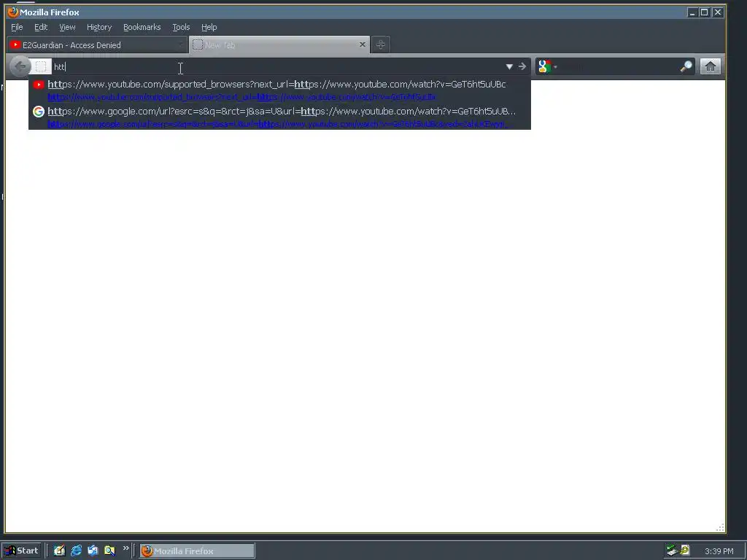Switch to E2Guardian - Access Denied tab
The image size is (747, 560).
(x=97, y=45)
